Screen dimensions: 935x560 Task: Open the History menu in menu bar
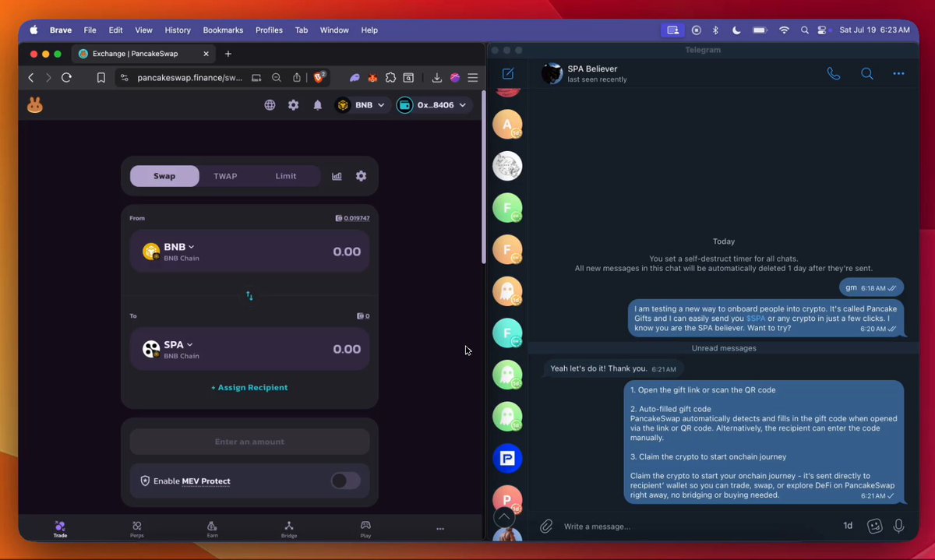coord(178,30)
